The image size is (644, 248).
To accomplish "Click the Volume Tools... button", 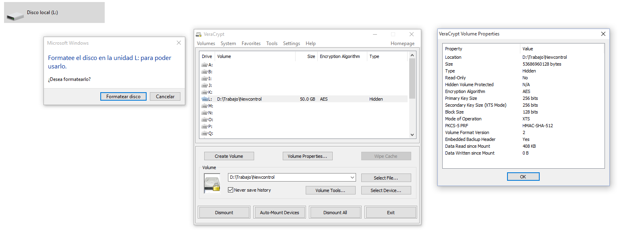I will click(x=330, y=190).
